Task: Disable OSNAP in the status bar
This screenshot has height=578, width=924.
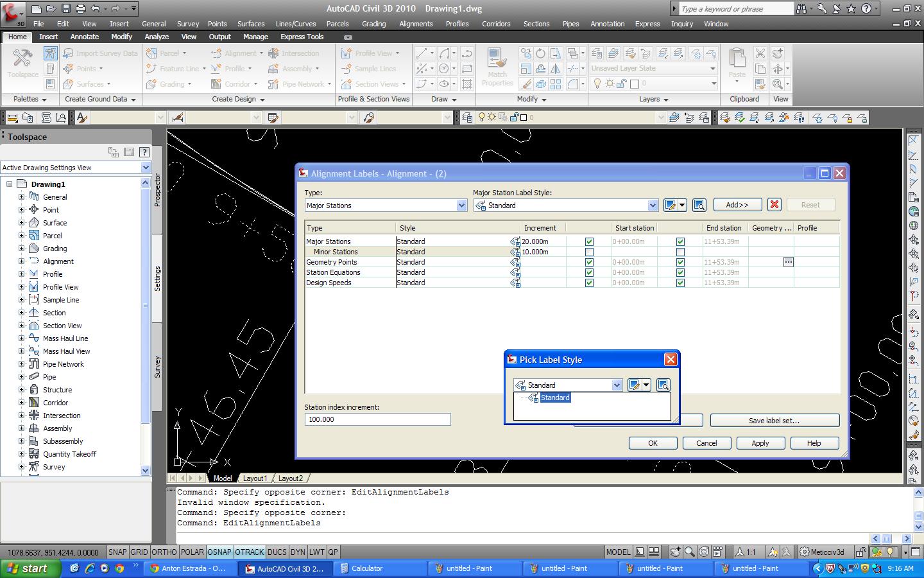Action: coord(219,552)
